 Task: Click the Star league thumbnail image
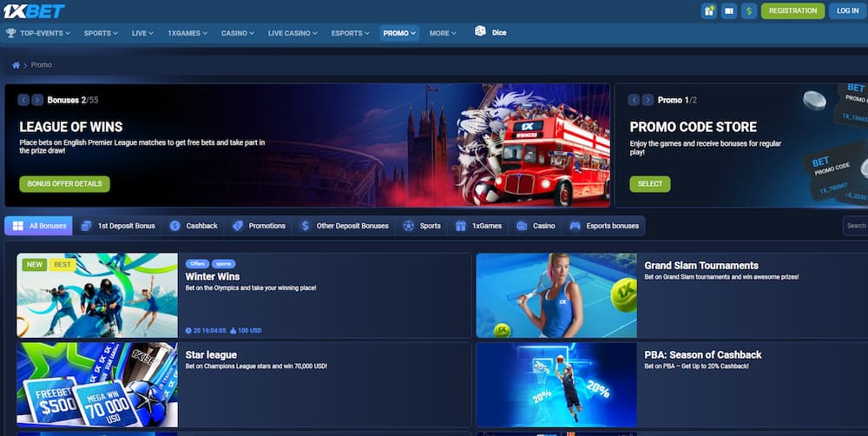pyautogui.click(x=97, y=385)
